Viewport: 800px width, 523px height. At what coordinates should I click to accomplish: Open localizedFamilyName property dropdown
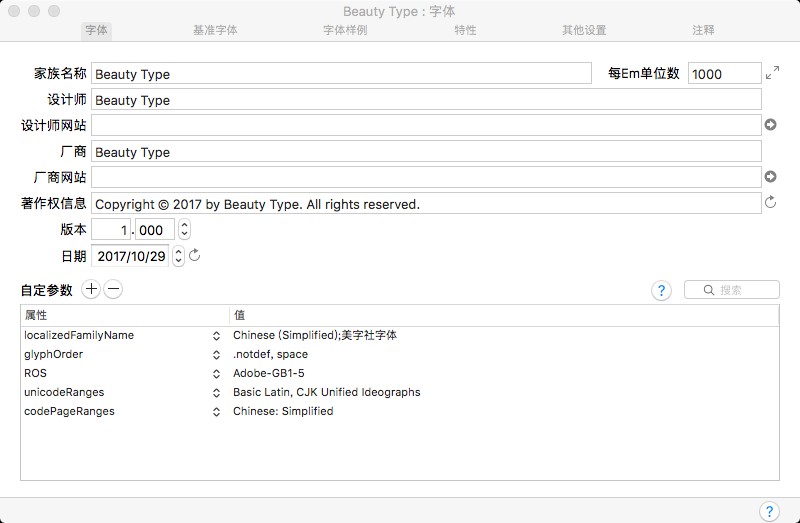pos(216,336)
